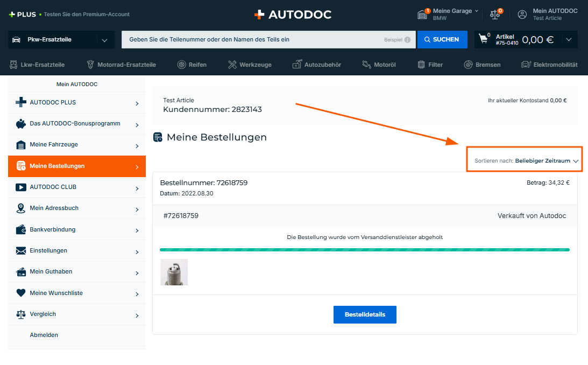Open the Reifen tire category
The height and width of the screenshot is (365, 588).
192,65
